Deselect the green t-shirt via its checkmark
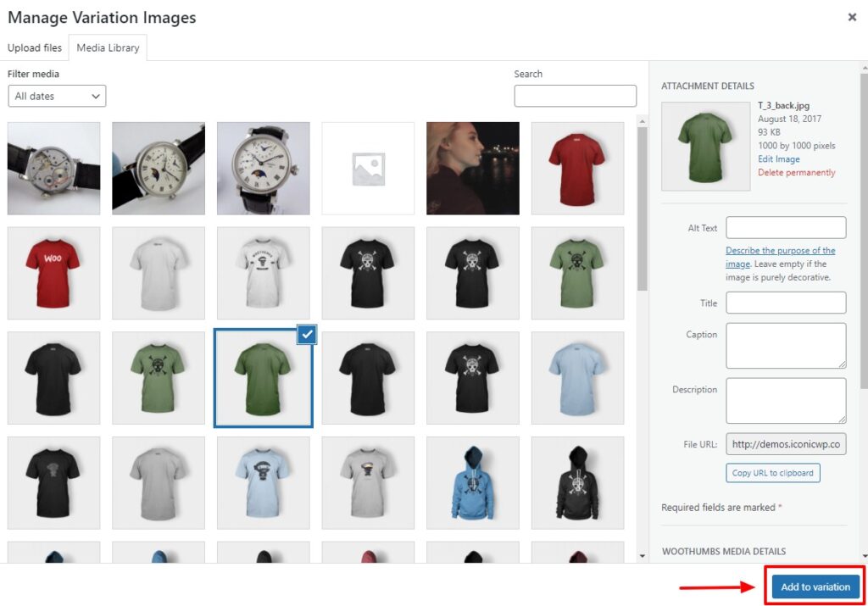Image resolution: width=868 pixels, height=606 pixels. [x=306, y=335]
